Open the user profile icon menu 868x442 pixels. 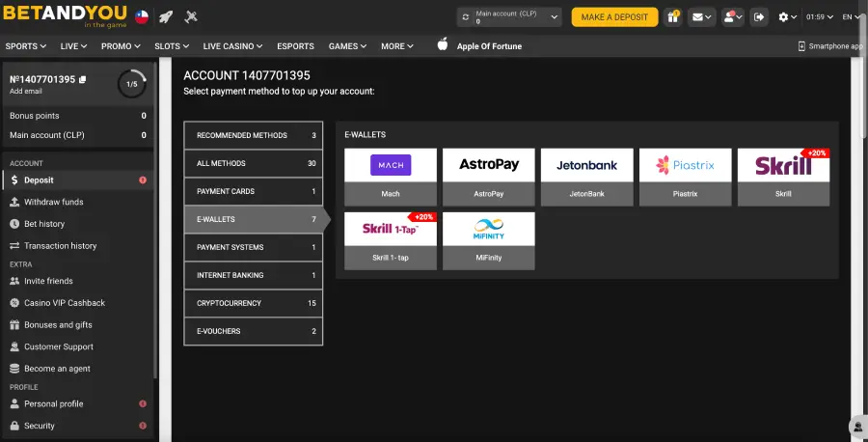tap(733, 17)
